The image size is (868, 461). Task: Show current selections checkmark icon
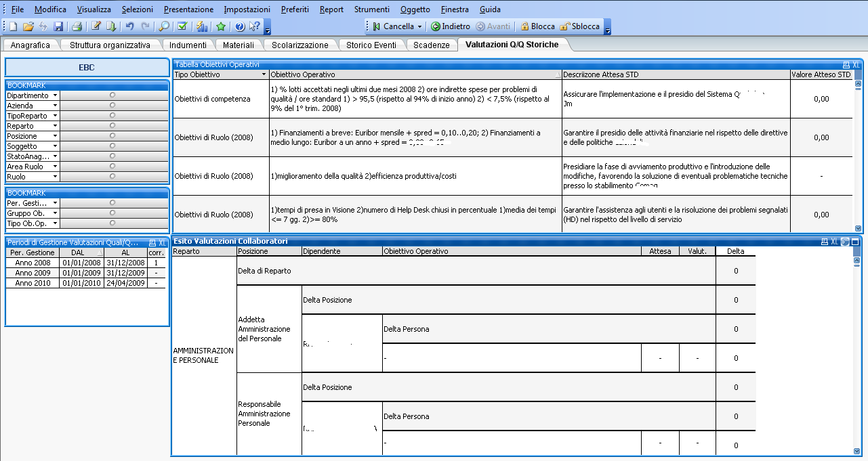[x=182, y=26]
